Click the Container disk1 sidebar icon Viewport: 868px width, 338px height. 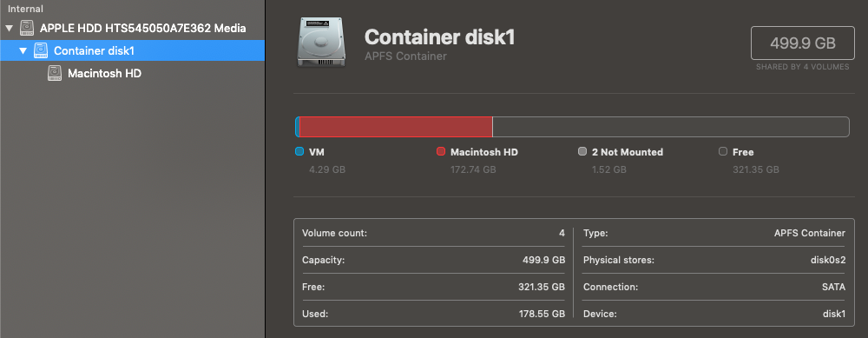tap(41, 50)
